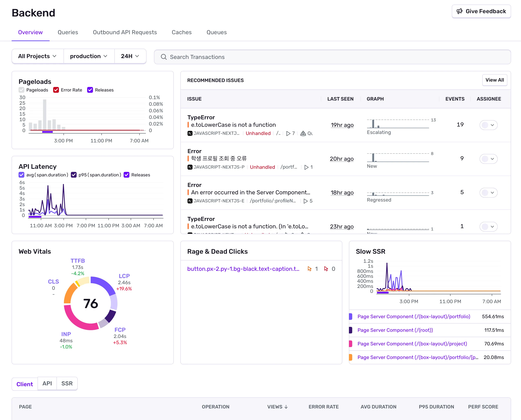Screen dimensions: 521x420
Task: Click the megaphone icon in Give Feedback
Action: (459, 11)
